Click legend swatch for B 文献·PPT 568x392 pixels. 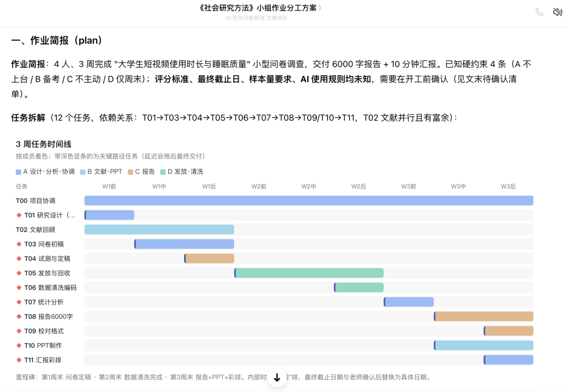(x=83, y=172)
